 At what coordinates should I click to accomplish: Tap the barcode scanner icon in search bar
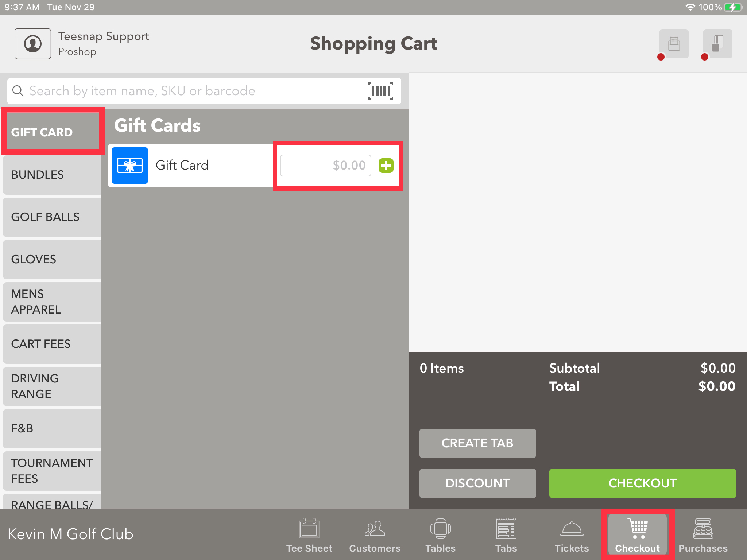381,91
